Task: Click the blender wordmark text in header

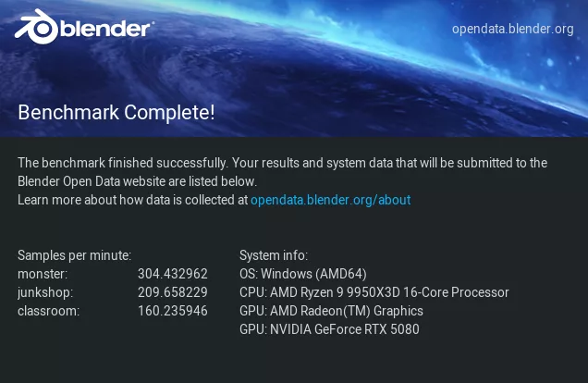Action: click(106, 31)
